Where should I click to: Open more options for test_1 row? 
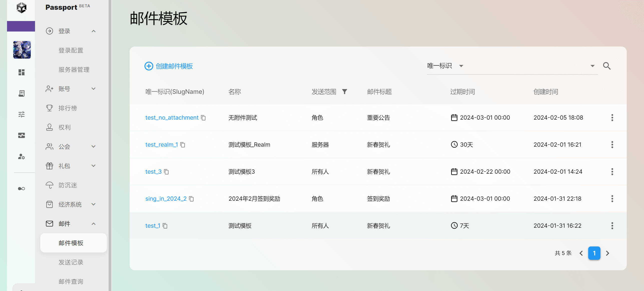[612, 226]
